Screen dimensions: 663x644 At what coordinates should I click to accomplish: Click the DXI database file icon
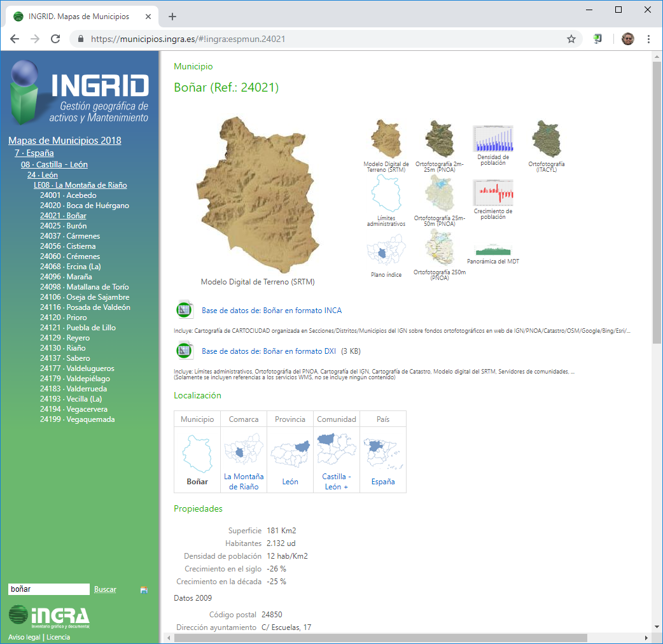point(185,351)
